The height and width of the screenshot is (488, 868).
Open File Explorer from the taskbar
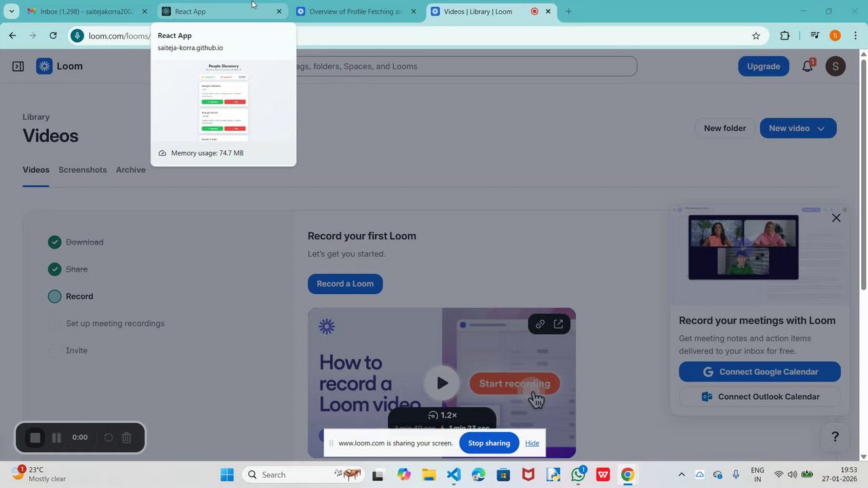pyautogui.click(x=429, y=474)
